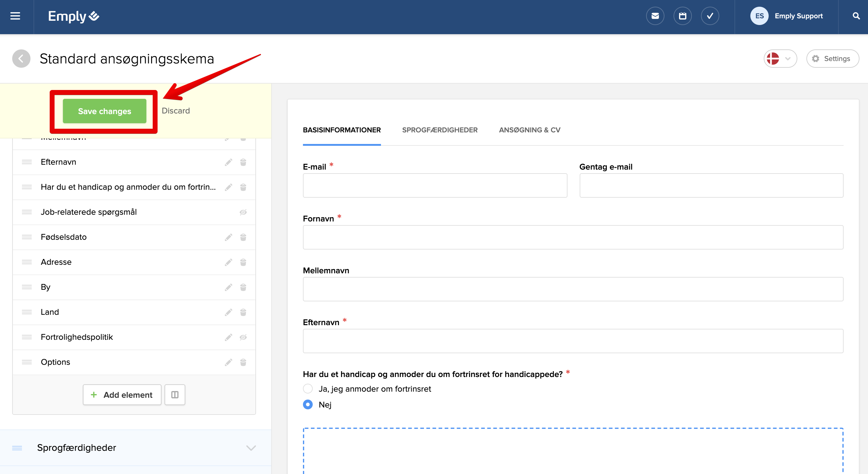868x474 pixels.
Task: Click the Save changes button
Action: pyautogui.click(x=105, y=111)
